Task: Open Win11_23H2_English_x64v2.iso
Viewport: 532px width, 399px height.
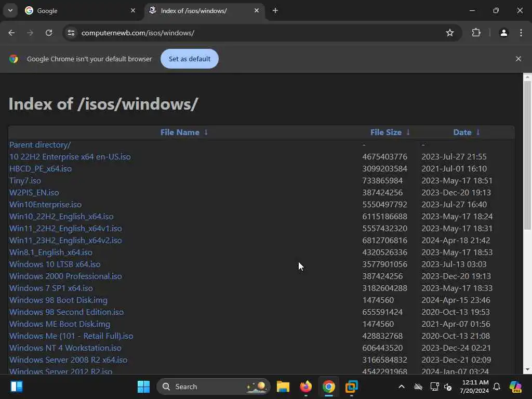Action: [65, 240]
